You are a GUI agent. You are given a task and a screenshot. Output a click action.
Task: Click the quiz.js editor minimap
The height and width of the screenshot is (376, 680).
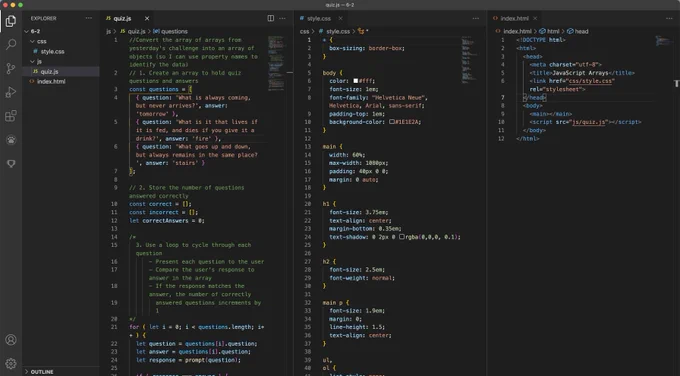click(x=276, y=63)
